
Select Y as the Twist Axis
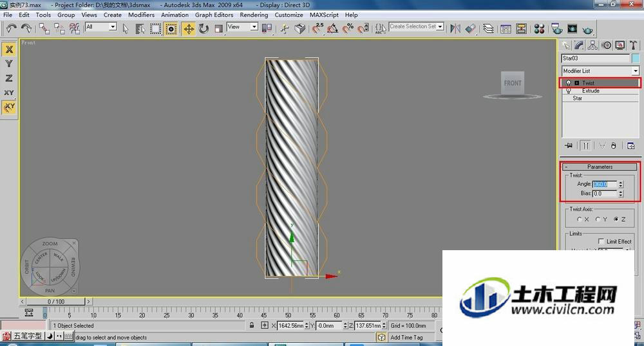click(598, 219)
